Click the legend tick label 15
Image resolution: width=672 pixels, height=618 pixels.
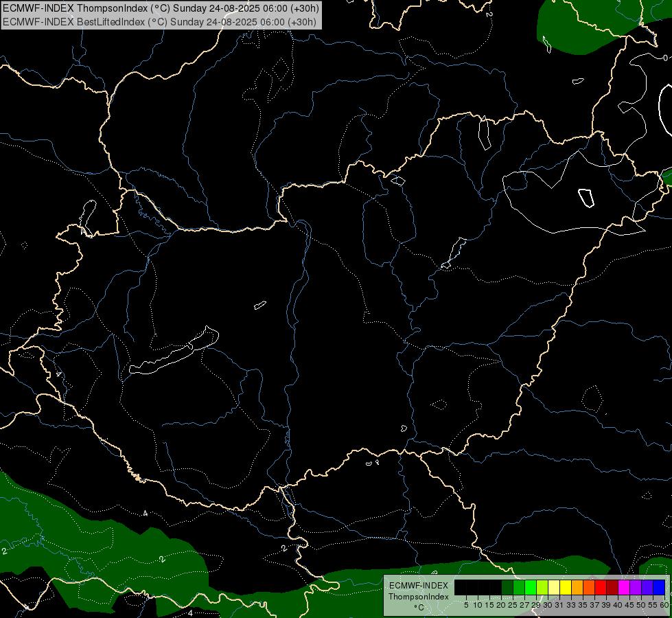pyautogui.click(x=489, y=605)
